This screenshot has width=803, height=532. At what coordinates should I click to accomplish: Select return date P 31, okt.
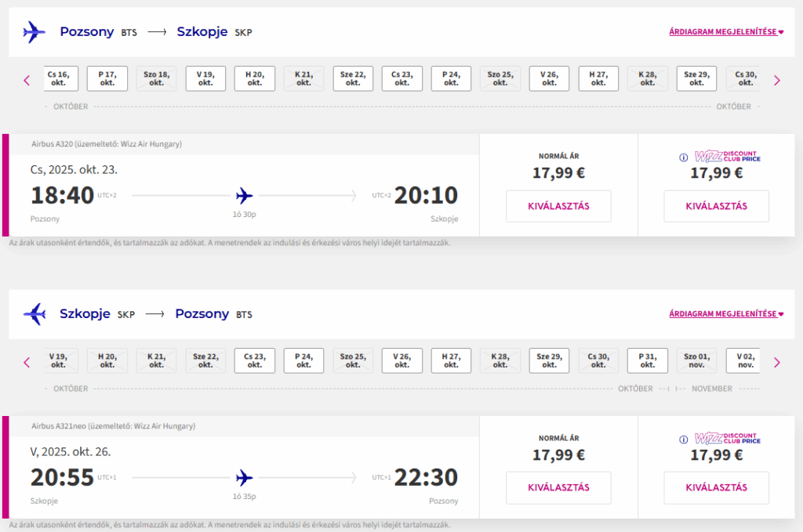click(x=647, y=360)
